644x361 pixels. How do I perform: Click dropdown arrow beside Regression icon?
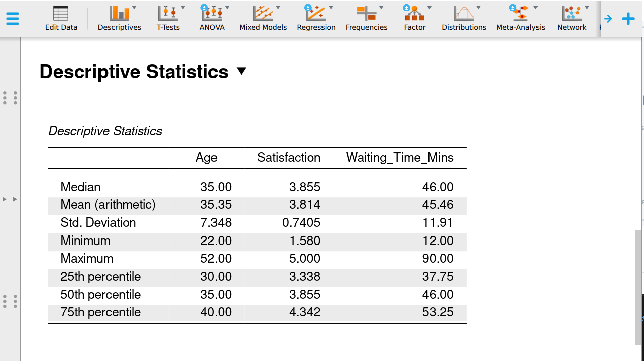click(331, 8)
